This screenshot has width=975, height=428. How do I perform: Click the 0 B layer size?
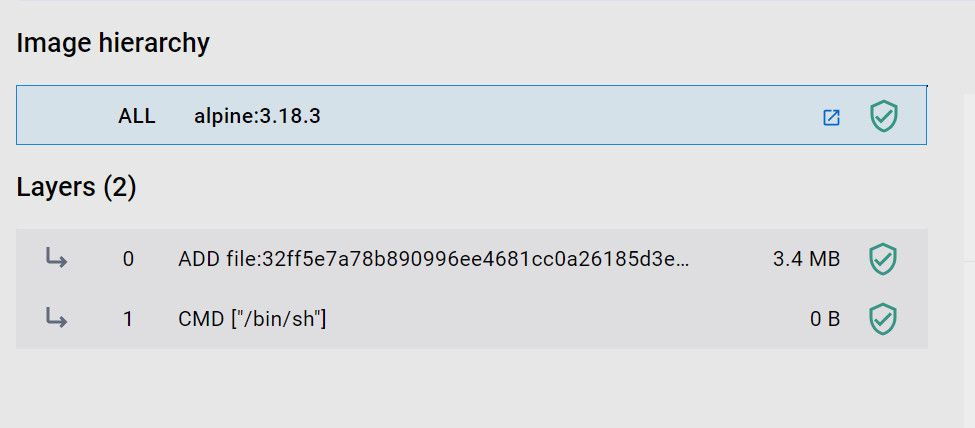pos(825,319)
